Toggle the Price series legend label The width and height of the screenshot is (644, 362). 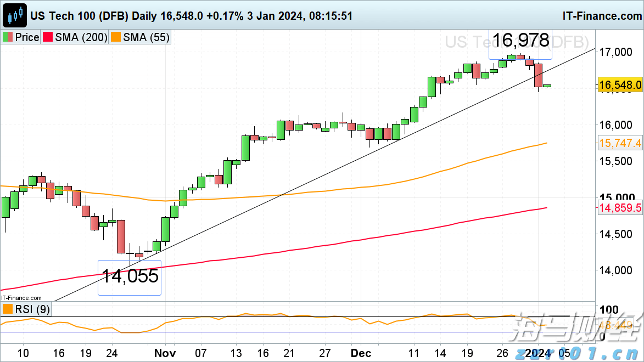pos(26,37)
